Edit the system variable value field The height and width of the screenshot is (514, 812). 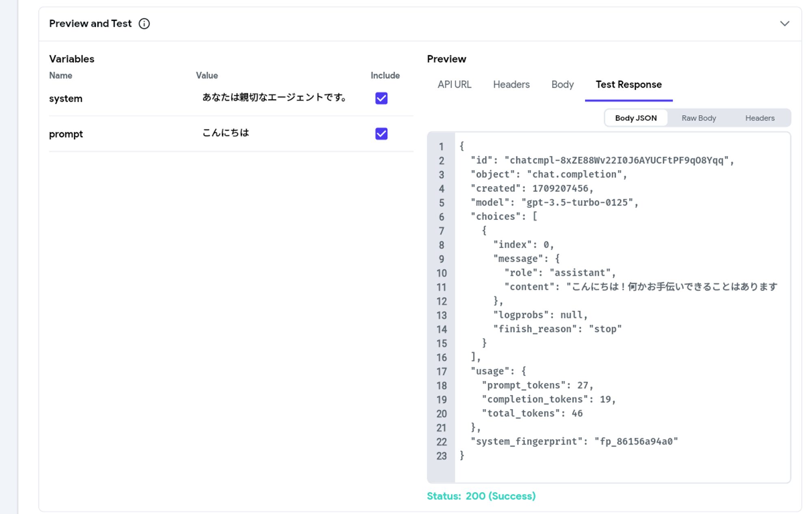point(275,98)
